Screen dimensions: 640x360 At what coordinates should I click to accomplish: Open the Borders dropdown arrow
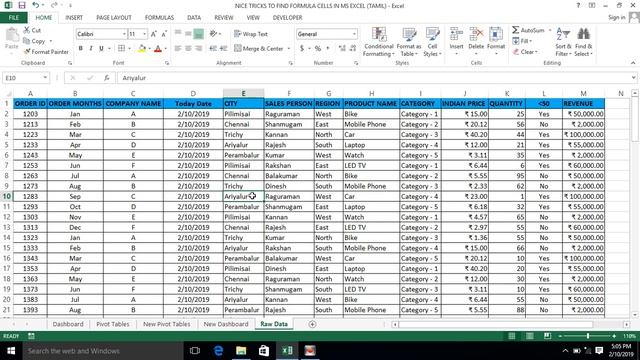click(129, 49)
